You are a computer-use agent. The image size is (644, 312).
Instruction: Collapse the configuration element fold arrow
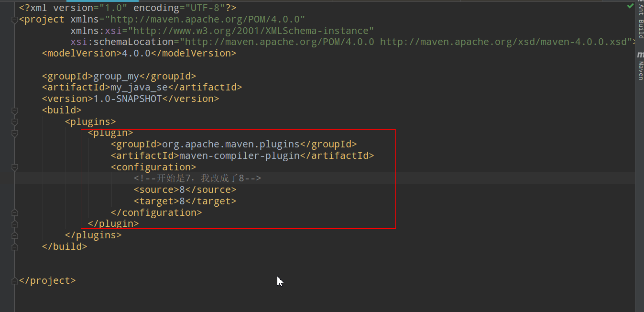(x=14, y=167)
